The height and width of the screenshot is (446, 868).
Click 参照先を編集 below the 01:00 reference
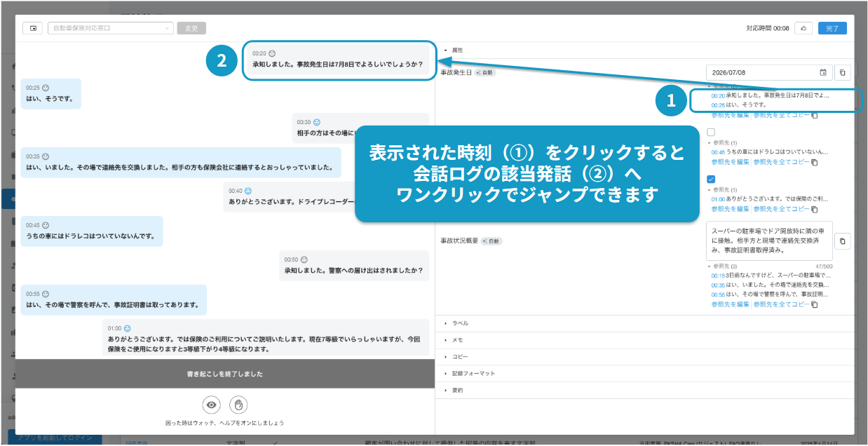pyautogui.click(x=730, y=209)
